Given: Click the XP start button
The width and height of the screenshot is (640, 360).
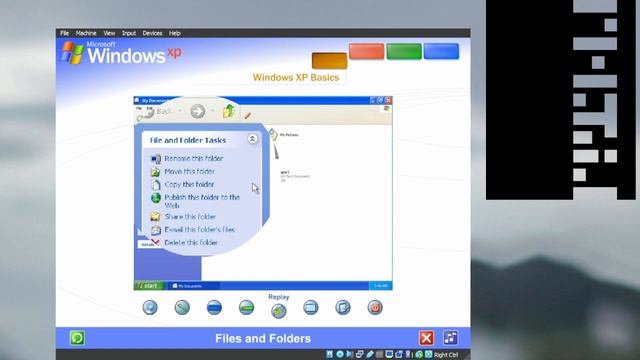Looking at the screenshot, I should [x=149, y=286].
